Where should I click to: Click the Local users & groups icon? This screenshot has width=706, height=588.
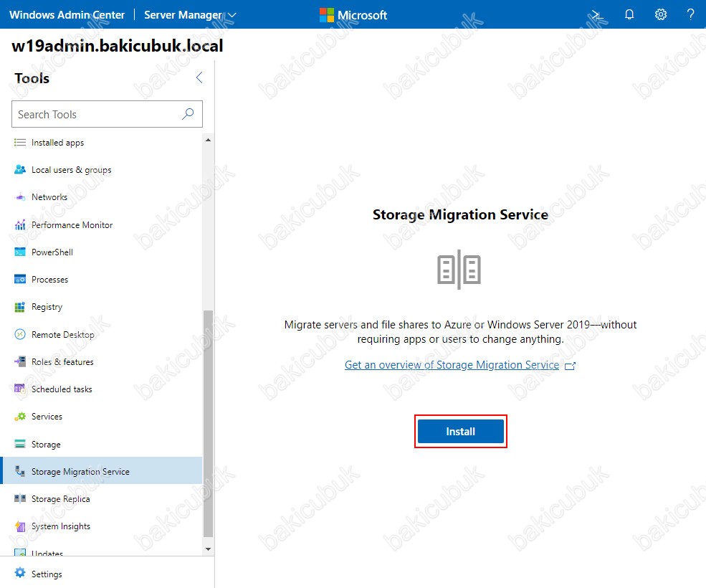pyautogui.click(x=20, y=170)
